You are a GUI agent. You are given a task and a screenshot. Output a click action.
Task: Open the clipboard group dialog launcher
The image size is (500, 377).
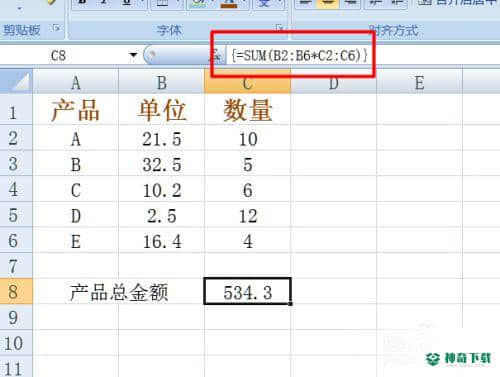(x=57, y=28)
